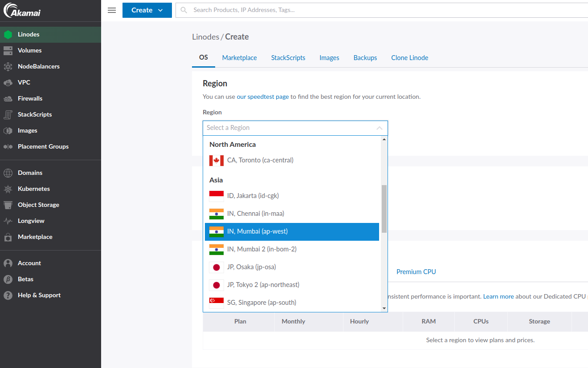The image size is (588, 368).
Task: Toggle the sidebar with the hamburger menu
Action: [111, 10]
